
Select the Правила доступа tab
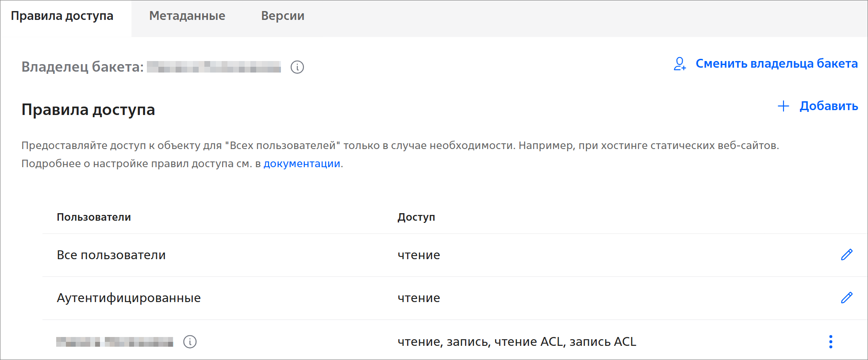[x=62, y=16]
